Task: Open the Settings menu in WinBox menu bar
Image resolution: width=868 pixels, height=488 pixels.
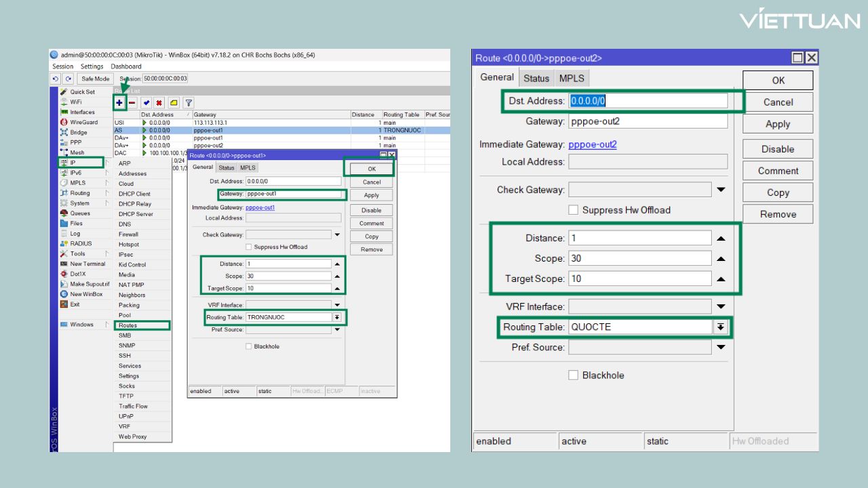Action: (92, 66)
